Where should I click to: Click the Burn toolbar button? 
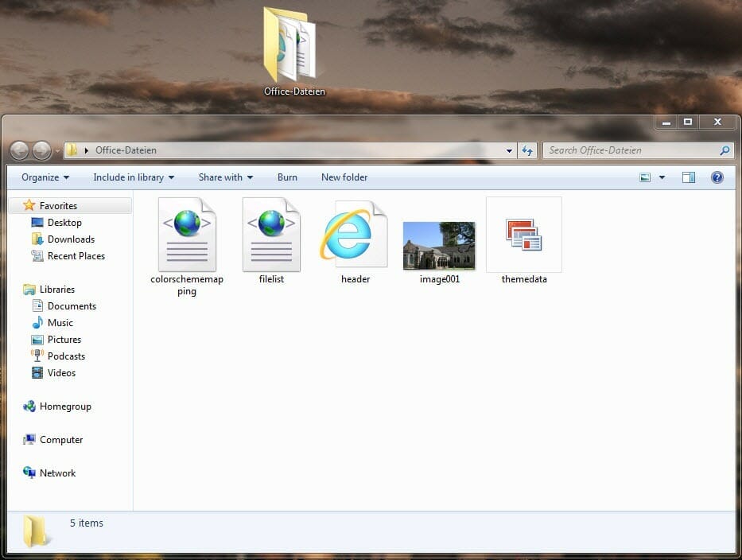[287, 177]
